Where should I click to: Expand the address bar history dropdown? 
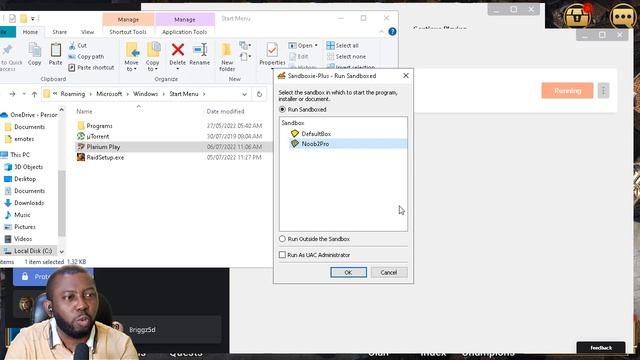pyautogui.click(x=244, y=94)
